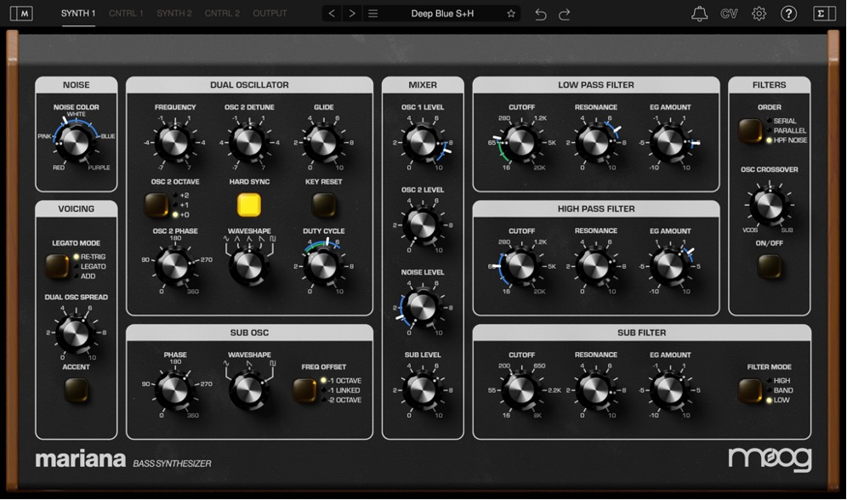Click the redo arrow icon
The width and height of the screenshot is (847, 500).
[564, 14]
